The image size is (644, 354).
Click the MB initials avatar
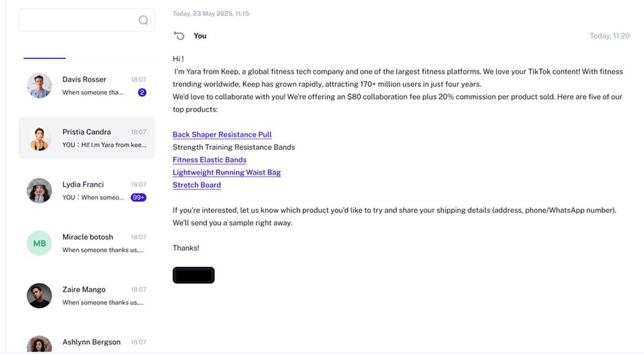click(x=39, y=243)
